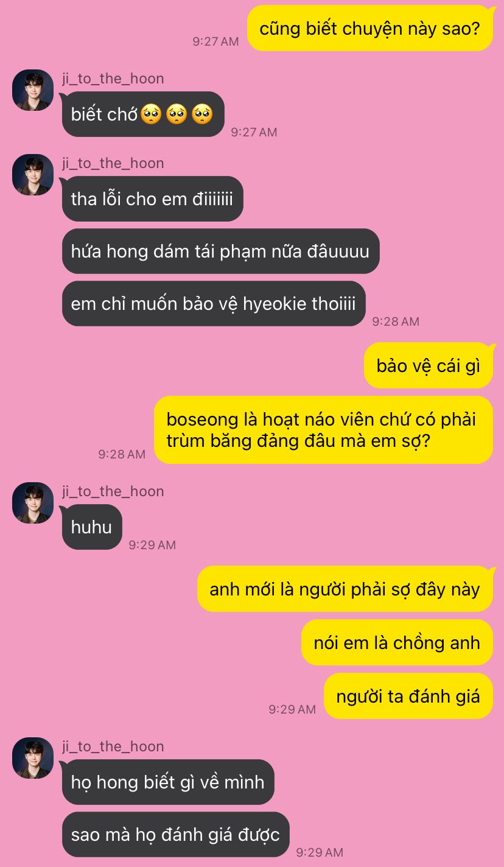The image size is (504, 867).
Task: Tap the avatar beside "biết chớ" message
Action: pyautogui.click(x=33, y=90)
